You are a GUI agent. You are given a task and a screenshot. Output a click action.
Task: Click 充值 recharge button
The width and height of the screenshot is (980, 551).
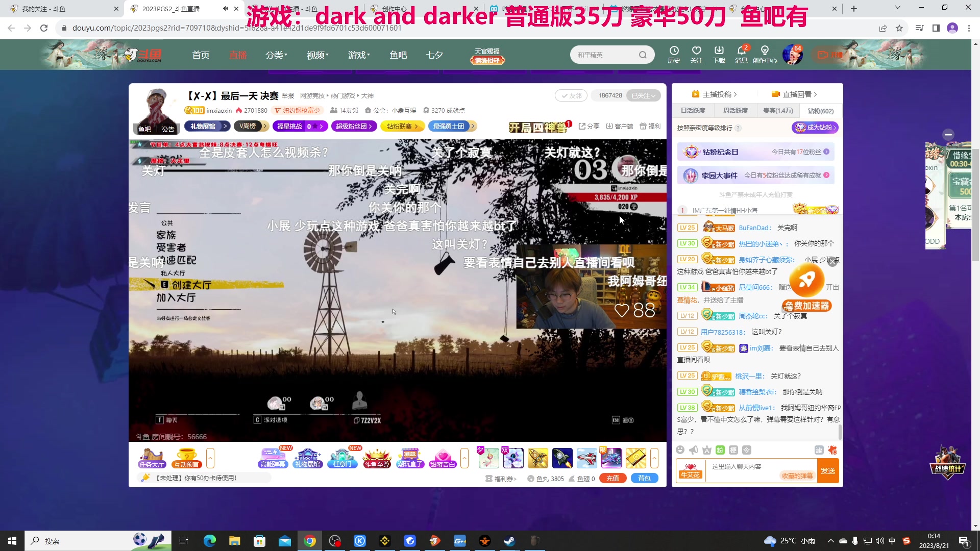(612, 478)
